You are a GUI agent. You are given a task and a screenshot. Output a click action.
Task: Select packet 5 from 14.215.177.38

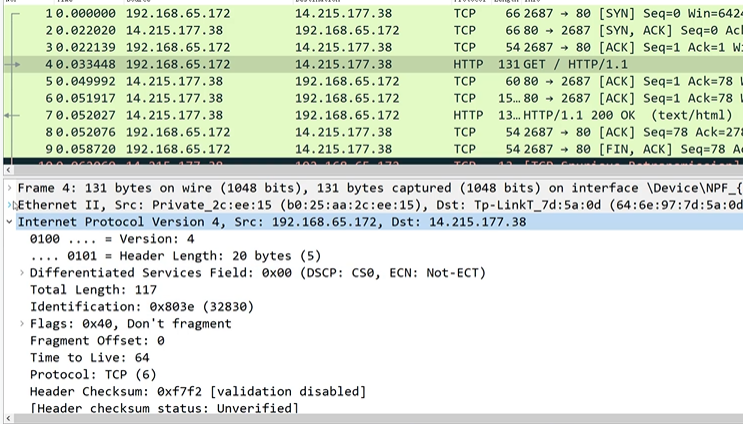300,81
